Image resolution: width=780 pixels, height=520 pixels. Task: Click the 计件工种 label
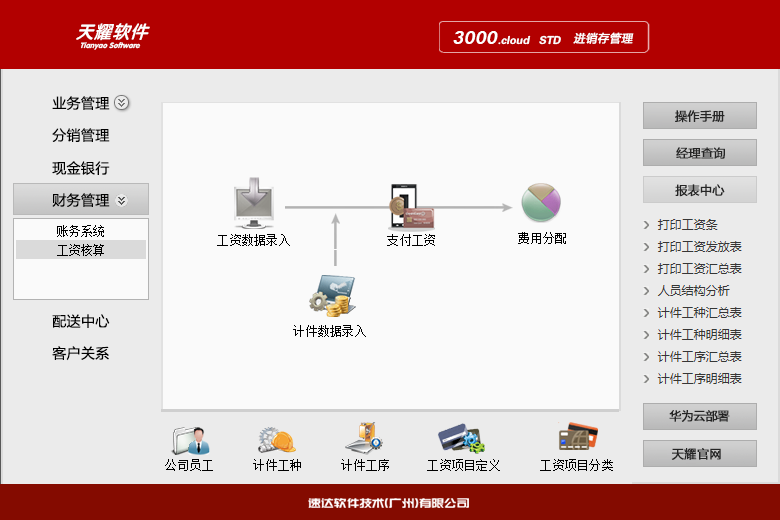click(277, 466)
